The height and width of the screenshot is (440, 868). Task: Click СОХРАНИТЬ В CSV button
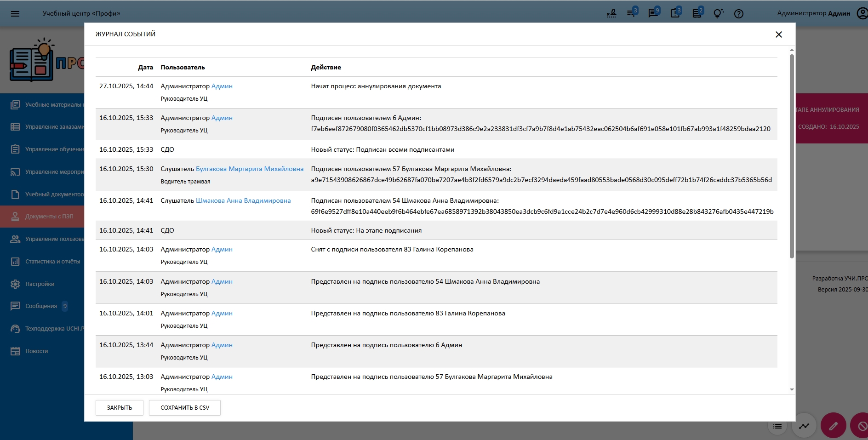(x=185, y=408)
